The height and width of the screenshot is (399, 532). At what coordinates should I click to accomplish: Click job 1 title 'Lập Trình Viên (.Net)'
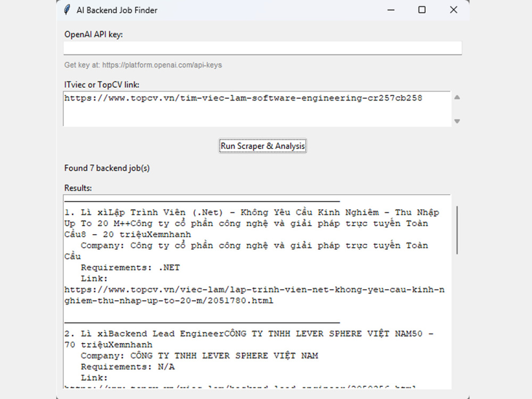click(x=166, y=212)
